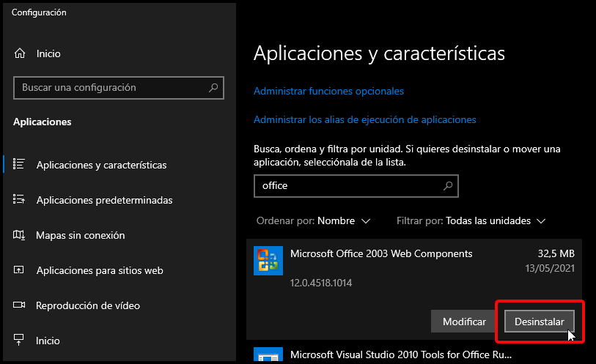Click the Aplicaciones y características list icon

[18, 164]
